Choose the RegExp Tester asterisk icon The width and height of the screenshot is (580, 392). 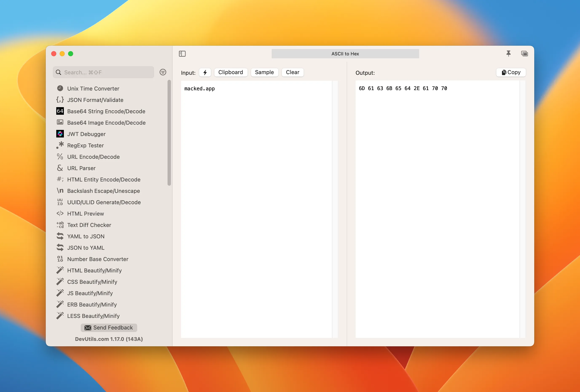60,145
